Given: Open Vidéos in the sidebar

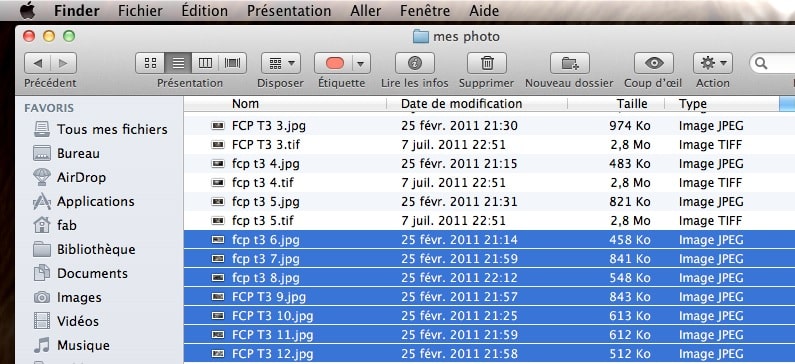Looking at the screenshot, I should coord(65,321).
